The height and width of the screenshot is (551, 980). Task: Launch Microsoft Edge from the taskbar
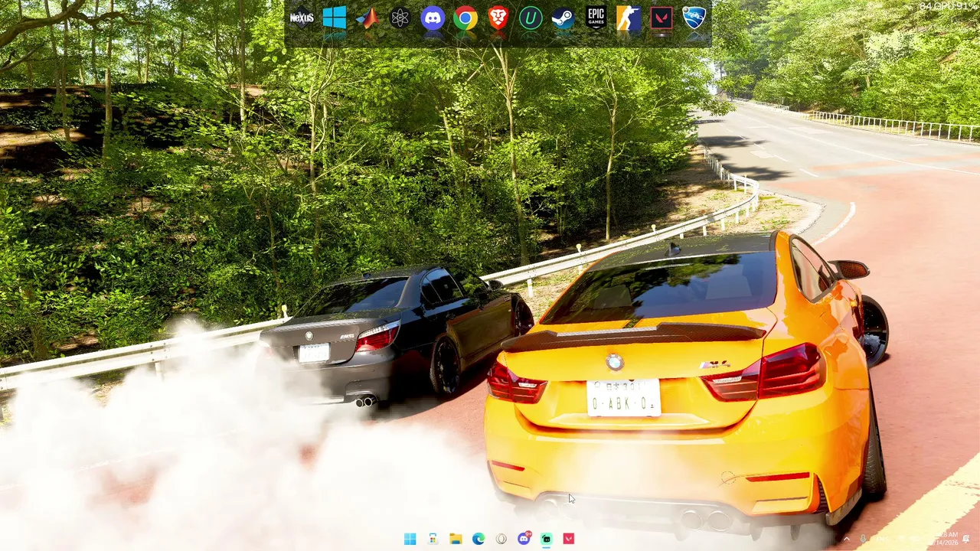479,539
